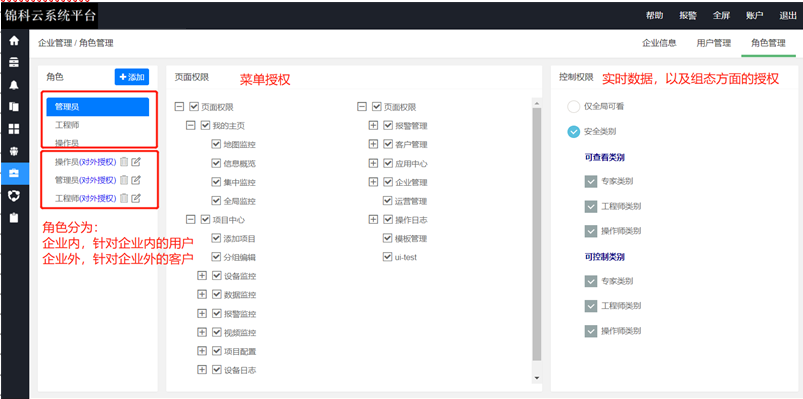803x399 pixels.
Task: Click 全屏 in the top bar
Action: coord(721,15)
